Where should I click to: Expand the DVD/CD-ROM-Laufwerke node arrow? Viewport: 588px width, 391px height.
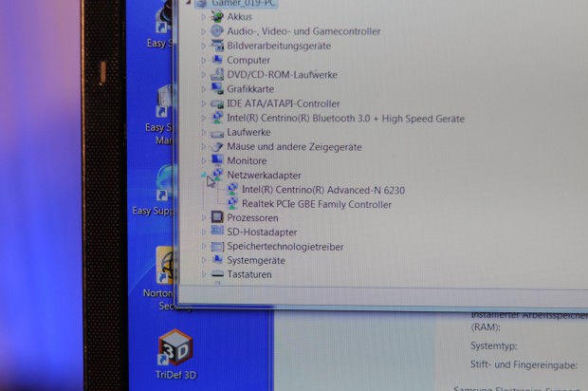[x=204, y=75]
